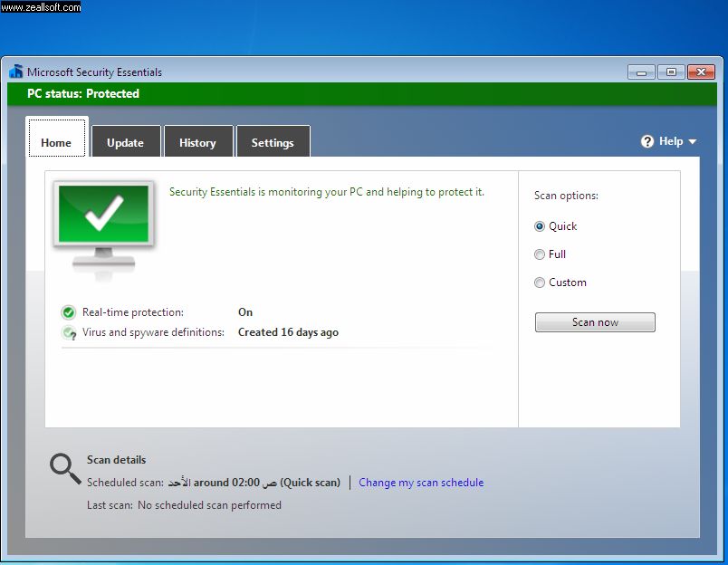
Task: Click the PC status: Protected green bar
Action: coord(362,94)
